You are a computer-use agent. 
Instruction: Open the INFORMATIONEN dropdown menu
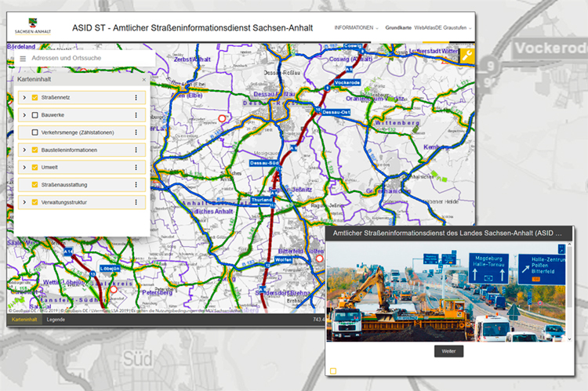(356, 27)
